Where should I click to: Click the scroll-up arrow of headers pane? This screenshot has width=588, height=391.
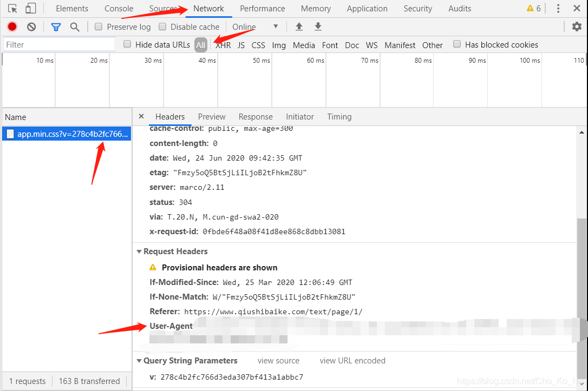[582, 132]
